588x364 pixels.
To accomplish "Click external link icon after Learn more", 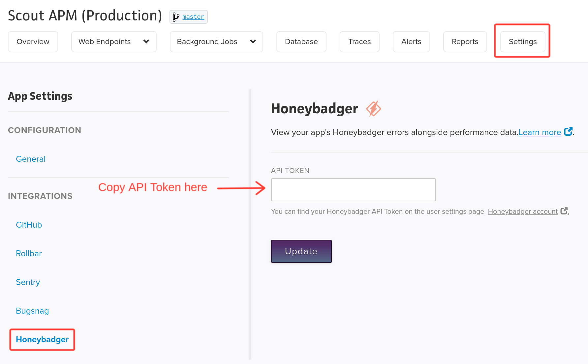I will tap(568, 131).
